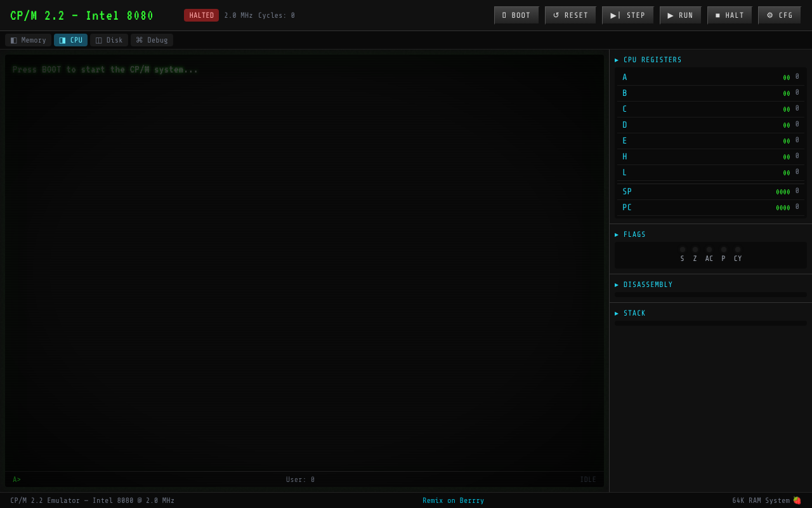Click the strawberry icon in the footer
This screenshot has height=508, width=812.
pyautogui.click(x=797, y=500)
